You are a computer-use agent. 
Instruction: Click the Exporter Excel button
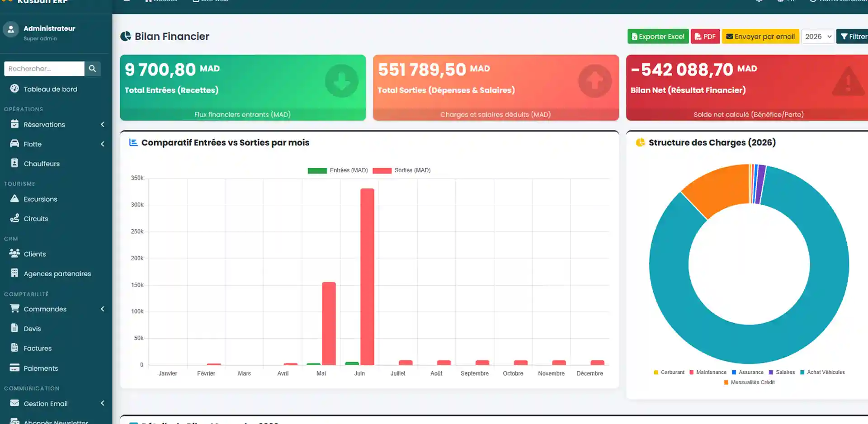tap(658, 37)
